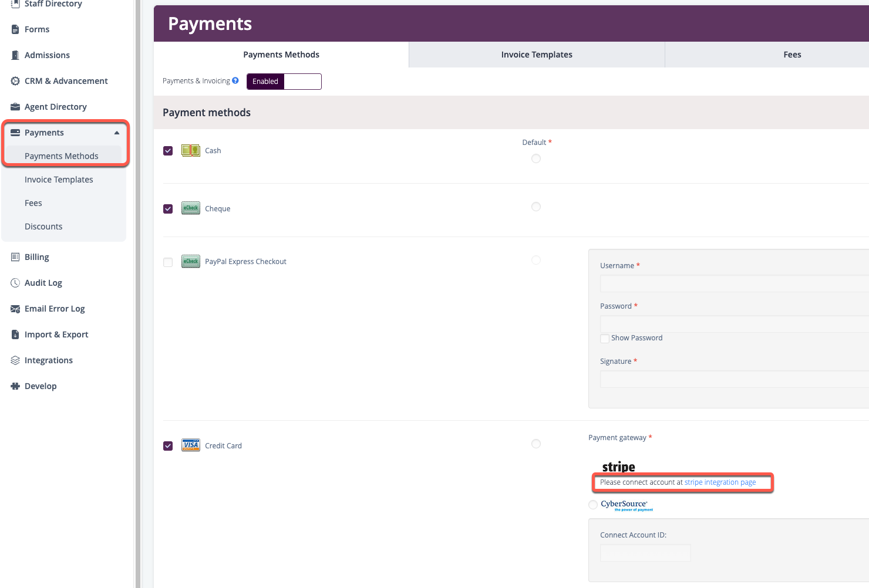The height and width of the screenshot is (588, 869).
Task: Click the Payments & Invoicing help icon
Action: coord(235,80)
